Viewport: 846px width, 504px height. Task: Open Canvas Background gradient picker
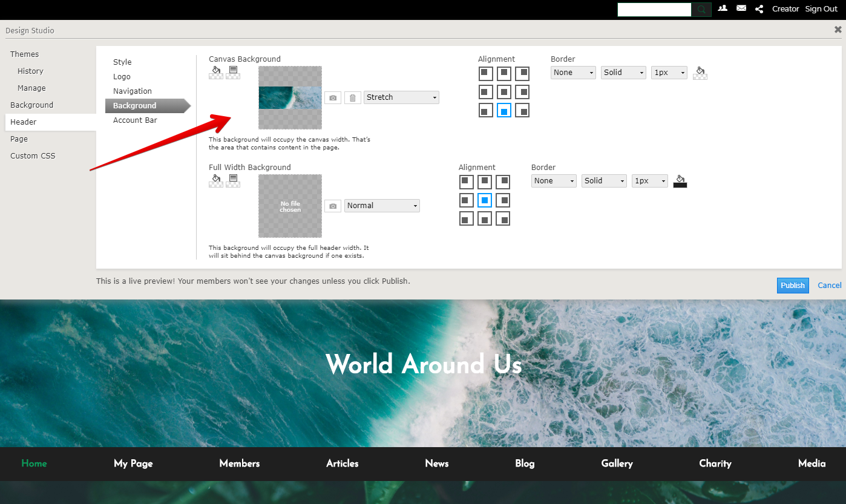click(x=233, y=73)
